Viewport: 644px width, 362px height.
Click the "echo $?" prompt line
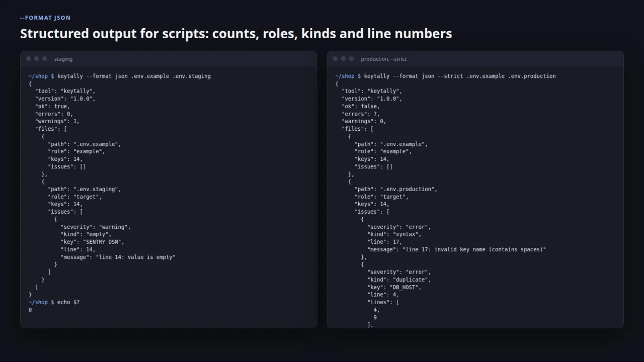[x=54, y=302]
